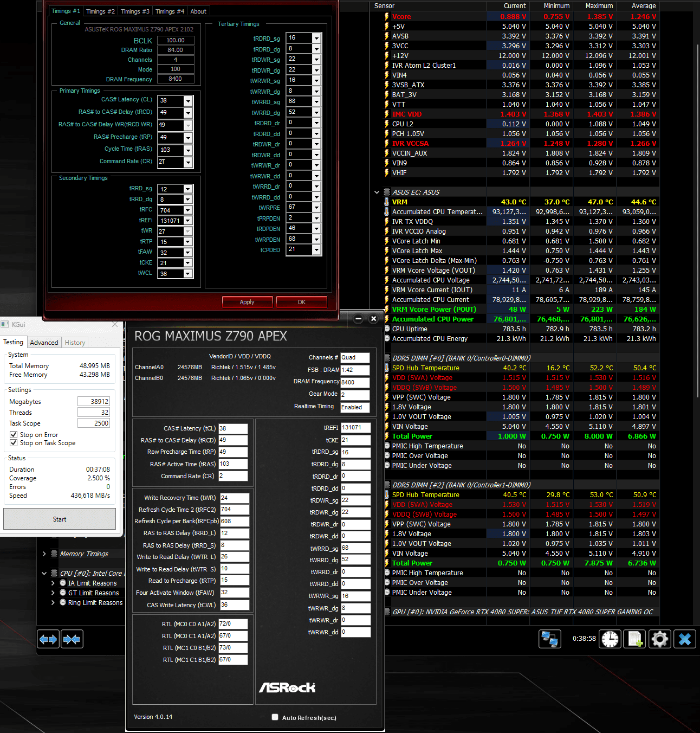Open the tREFI dropdown showing 131071

[x=188, y=221]
